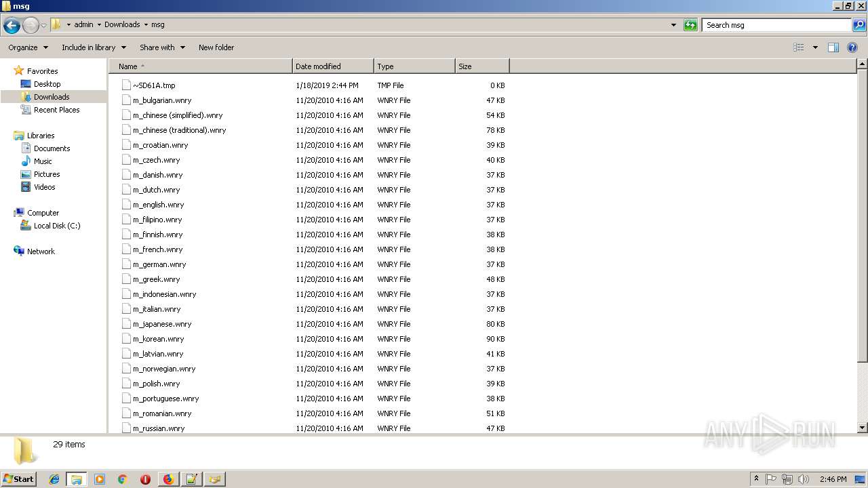868x488 pixels.
Task: Toggle the preview pane button
Action: [833, 47]
